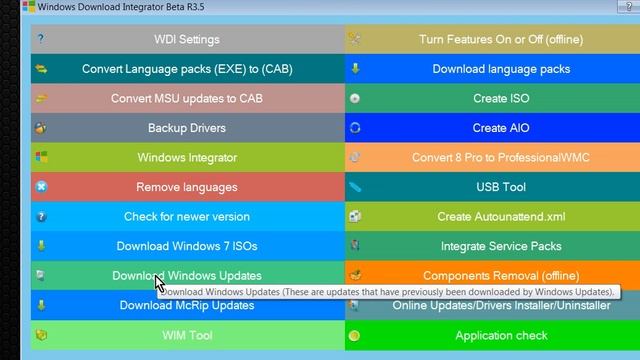Open Windows Integrator
This screenshot has height=360, width=640.
click(188, 157)
